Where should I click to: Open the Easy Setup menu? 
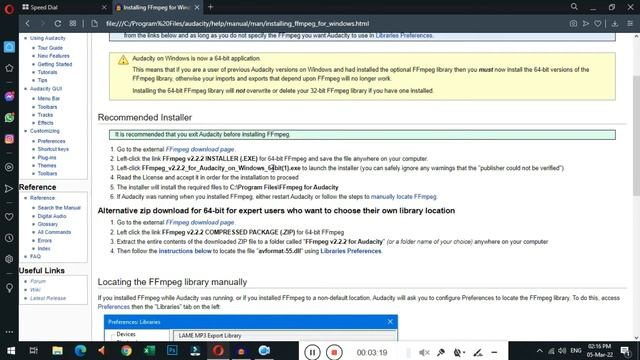[630, 24]
